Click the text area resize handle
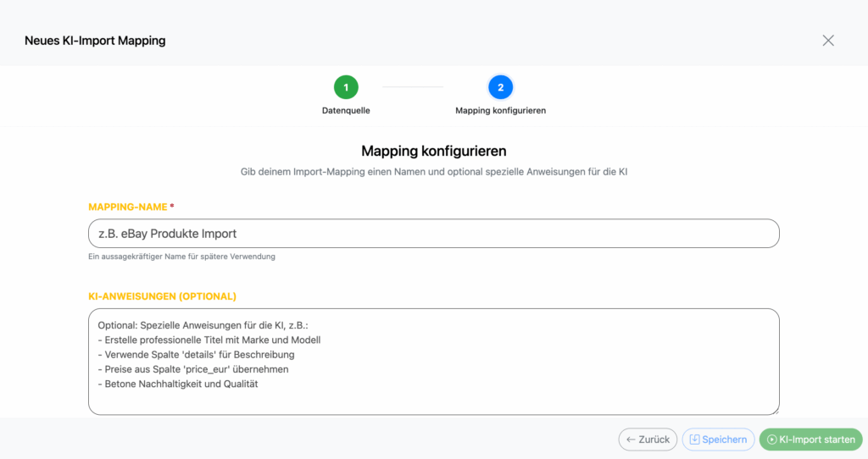Screen dimensions: 868x459 776,411
